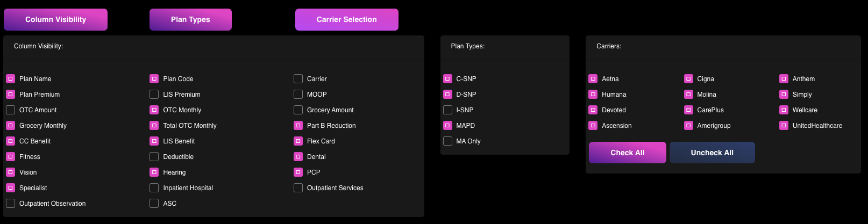Tick the Deductible column checkbox
Viewport: 868px width, 224px height.
coord(154,157)
